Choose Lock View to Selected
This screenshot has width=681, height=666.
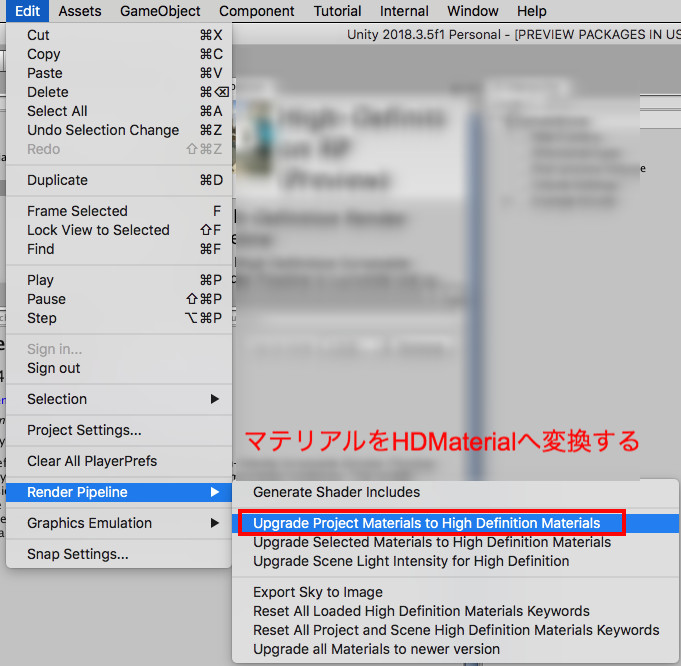pos(119,230)
